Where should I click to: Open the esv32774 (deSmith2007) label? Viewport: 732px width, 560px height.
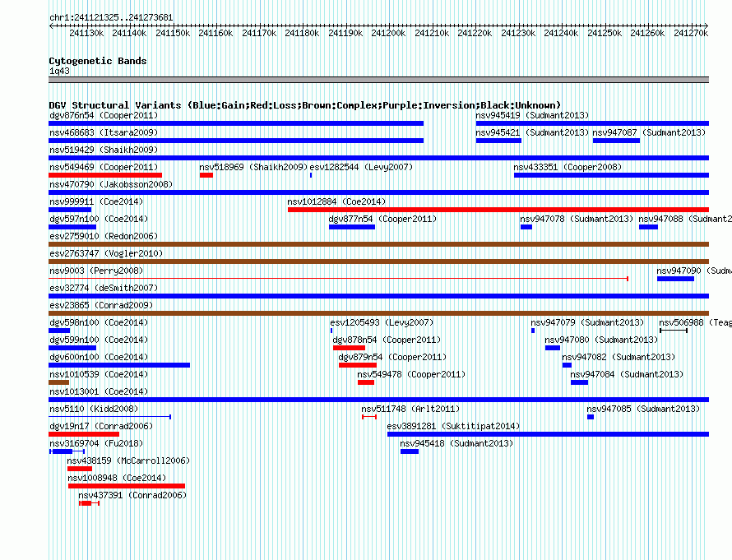coord(104,288)
